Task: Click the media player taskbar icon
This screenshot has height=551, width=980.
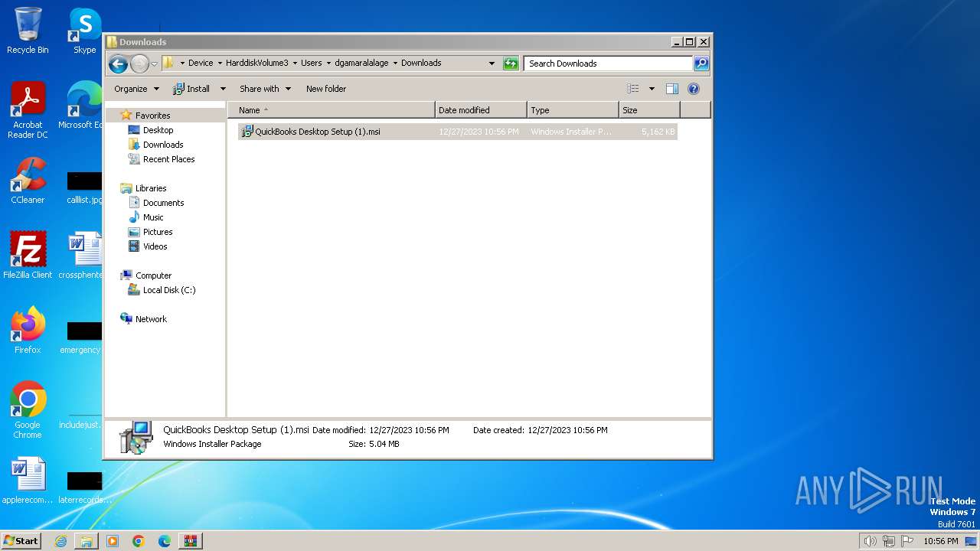Action: click(x=113, y=541)
